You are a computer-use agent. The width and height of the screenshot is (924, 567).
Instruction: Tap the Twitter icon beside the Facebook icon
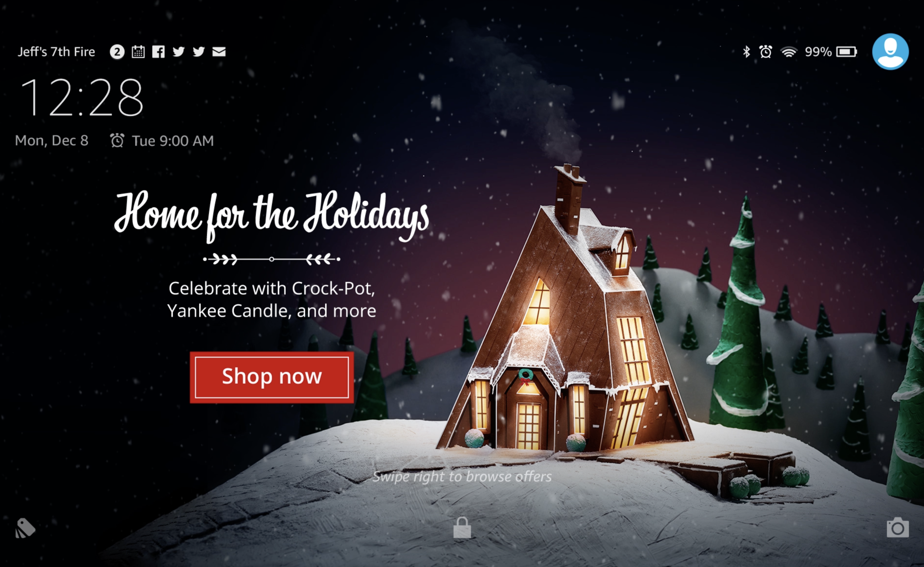coord(179,51)
